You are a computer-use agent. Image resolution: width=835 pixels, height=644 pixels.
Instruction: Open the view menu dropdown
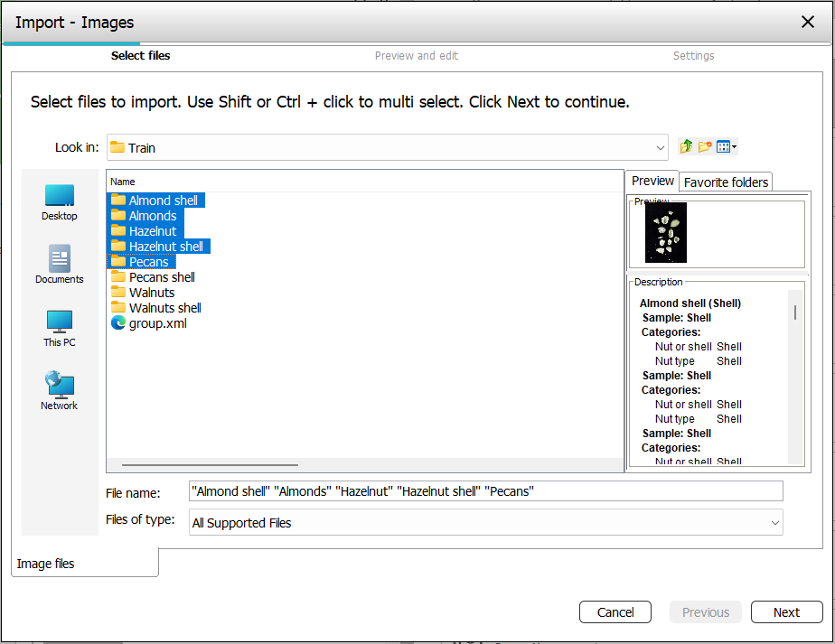(x=727, y=146)
